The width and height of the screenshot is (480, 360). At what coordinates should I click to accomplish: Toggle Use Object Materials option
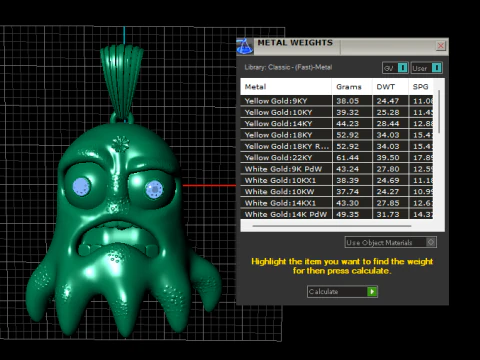pos(391,242)
